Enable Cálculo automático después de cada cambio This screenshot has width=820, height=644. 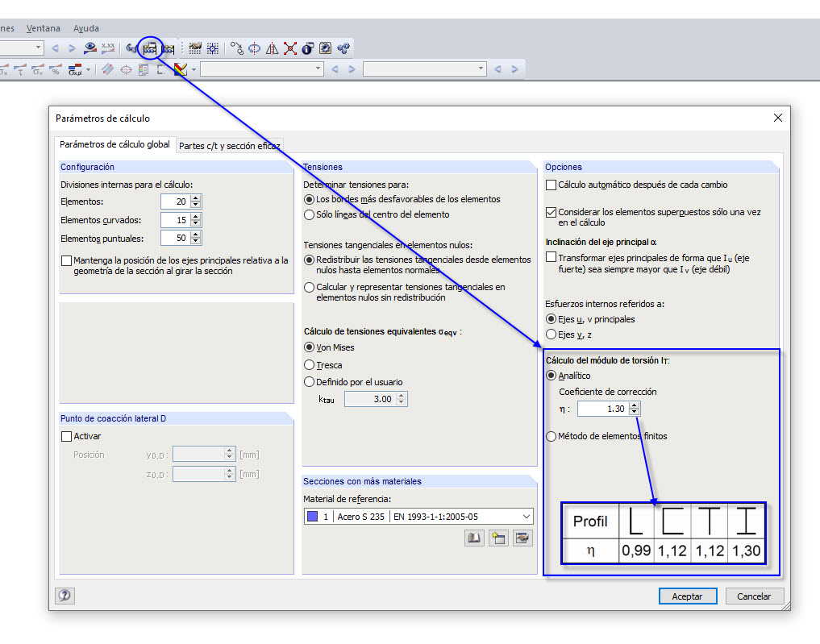tap(551, 185)
